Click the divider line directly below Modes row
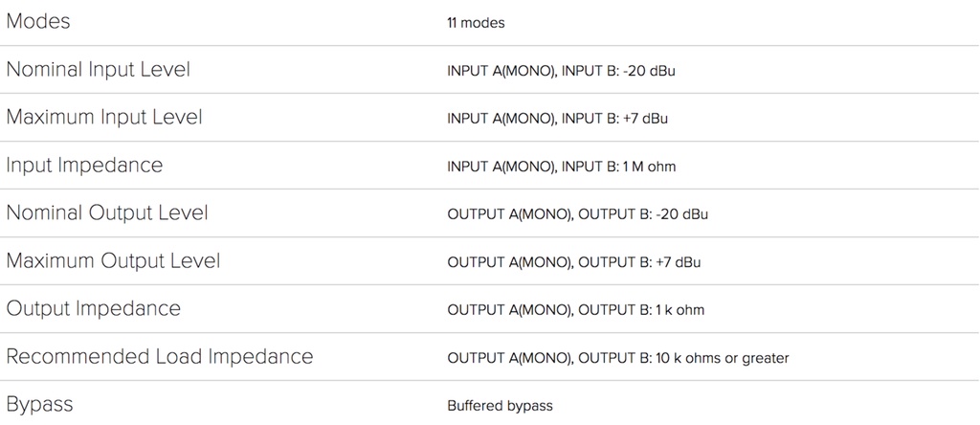This screenshot has width=980, height=425. click(x=490, y=45)
